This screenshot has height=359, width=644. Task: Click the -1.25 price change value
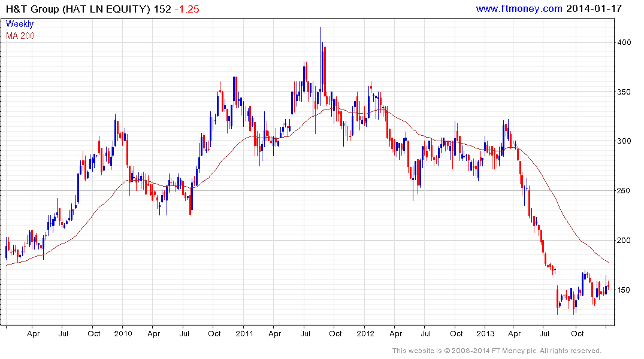click(x=187, y=9)
